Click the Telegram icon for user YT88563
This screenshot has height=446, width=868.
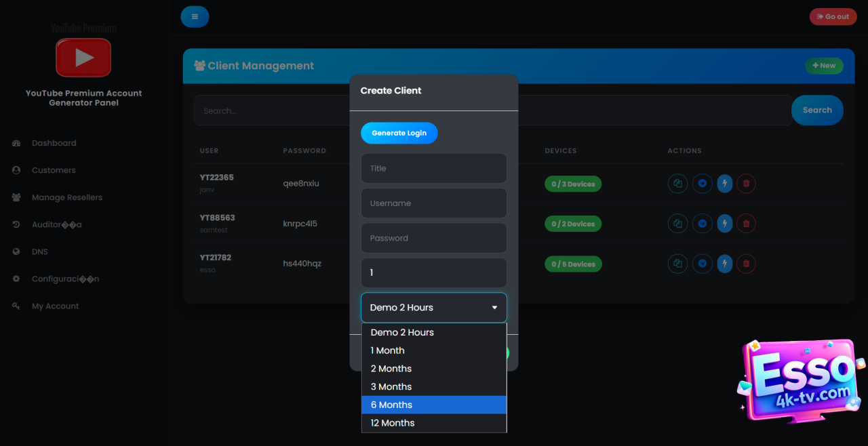point(702,224)
